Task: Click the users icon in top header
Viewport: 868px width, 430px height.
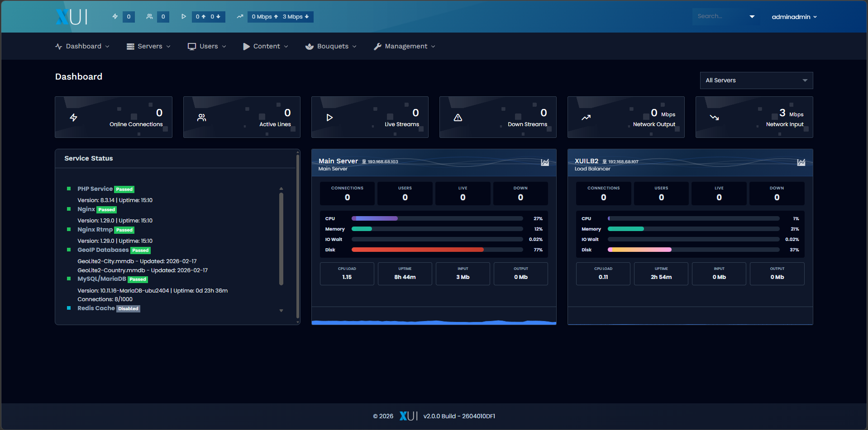Action: coord(149,16)
